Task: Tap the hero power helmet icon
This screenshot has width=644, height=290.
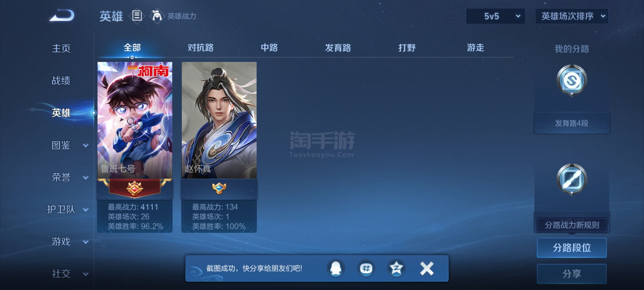Action: pos(157,16)
